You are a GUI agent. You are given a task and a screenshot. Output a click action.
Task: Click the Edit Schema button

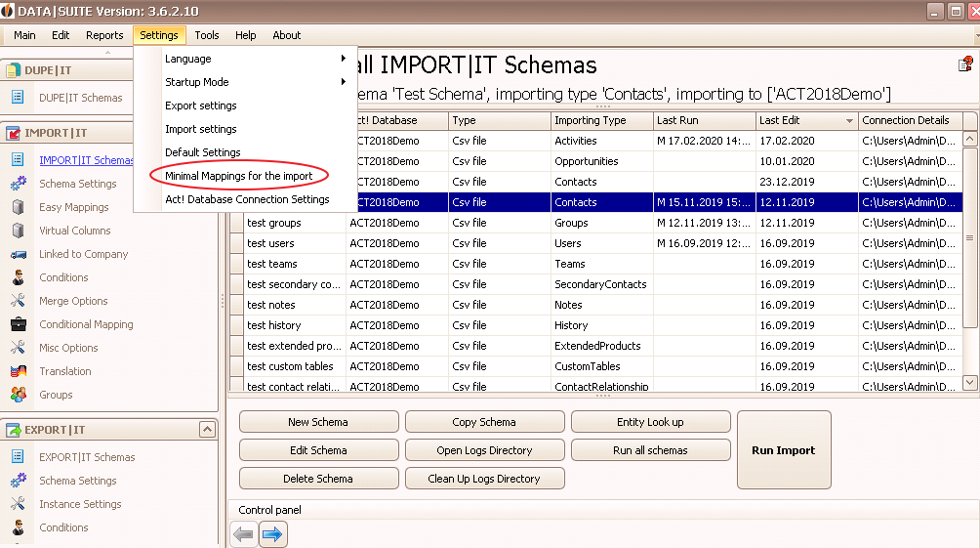click(318, 449)
